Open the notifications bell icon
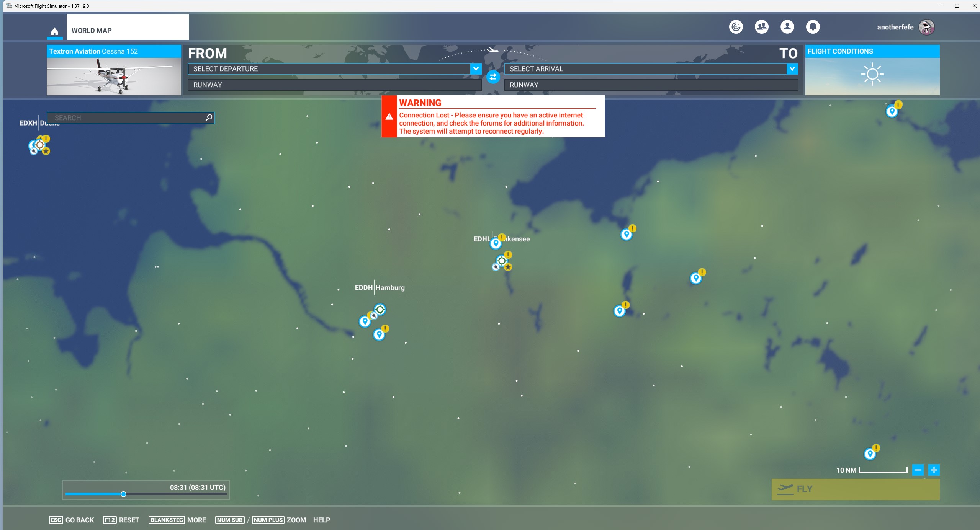Screen dimensions: 980x530 813,27
